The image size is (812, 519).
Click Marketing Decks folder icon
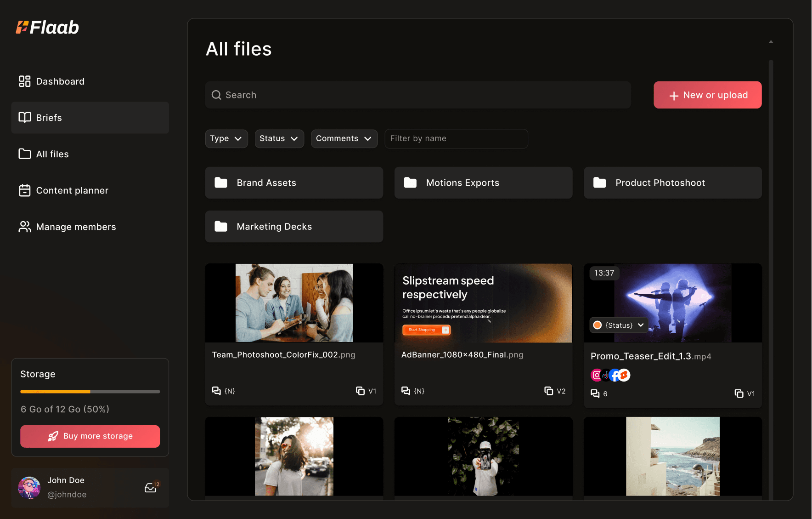pyautogui.click(x=221, y=226)
